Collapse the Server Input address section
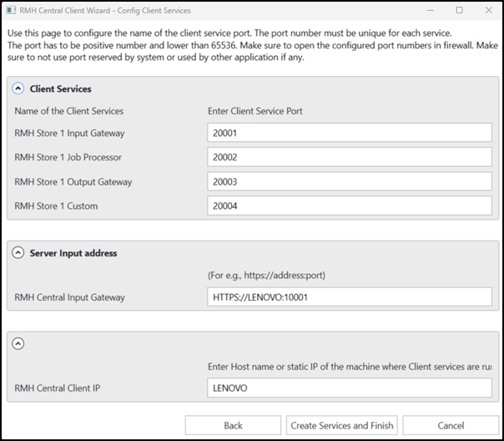 click(x=18, y=252)
